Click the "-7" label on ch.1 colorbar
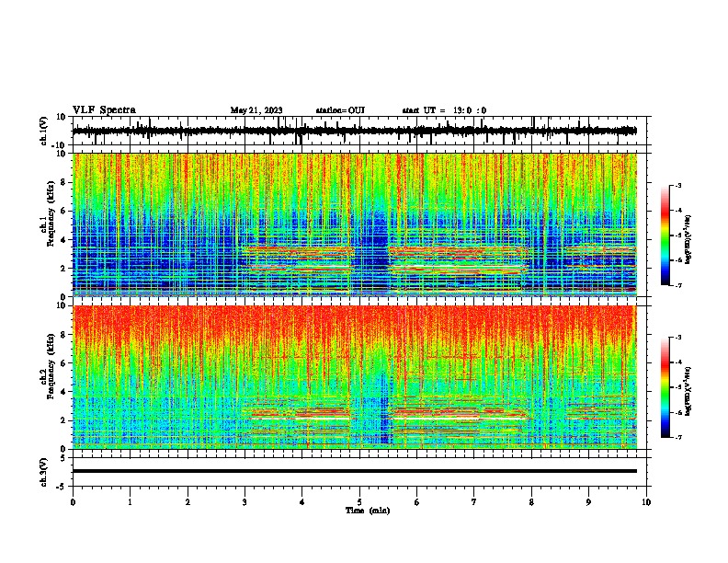 click(x=678, y=285)
